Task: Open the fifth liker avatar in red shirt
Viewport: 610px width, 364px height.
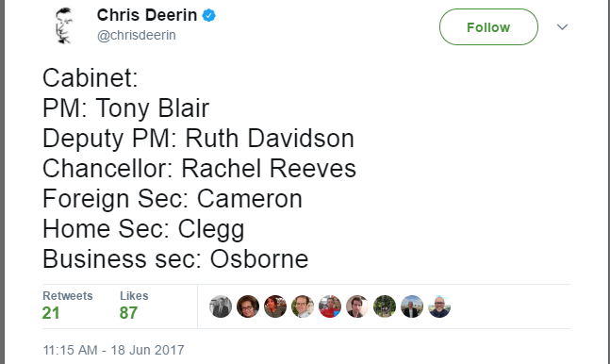Action: [330, 306]
